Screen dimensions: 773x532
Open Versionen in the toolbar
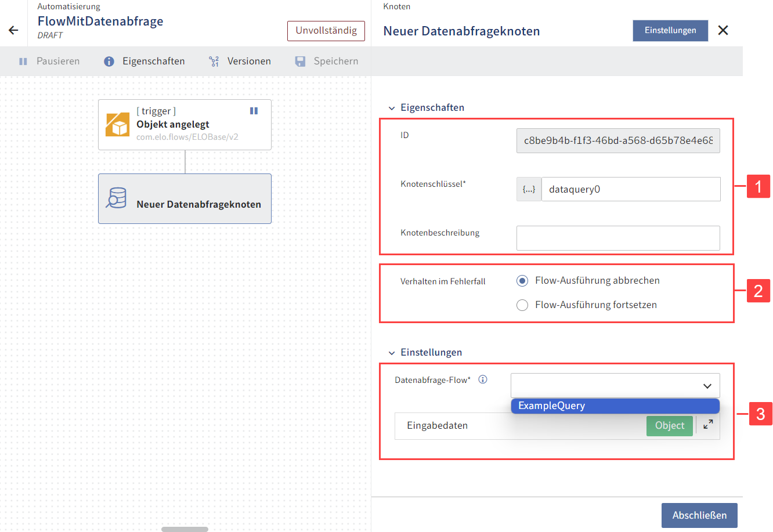[x=240, y=61]
